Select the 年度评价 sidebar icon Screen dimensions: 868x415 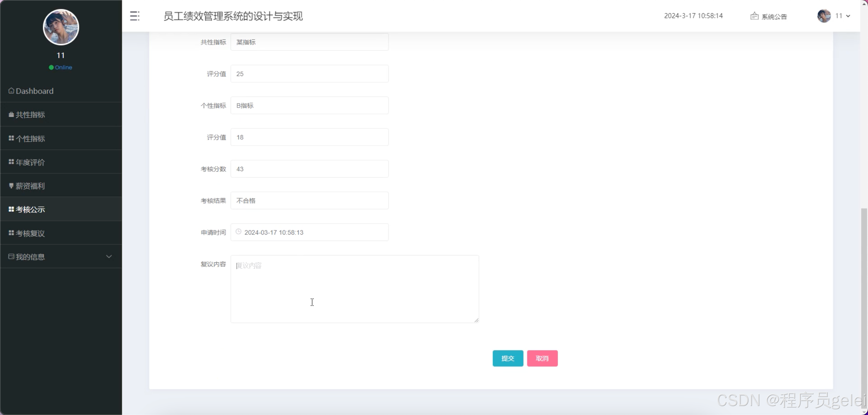11,162
